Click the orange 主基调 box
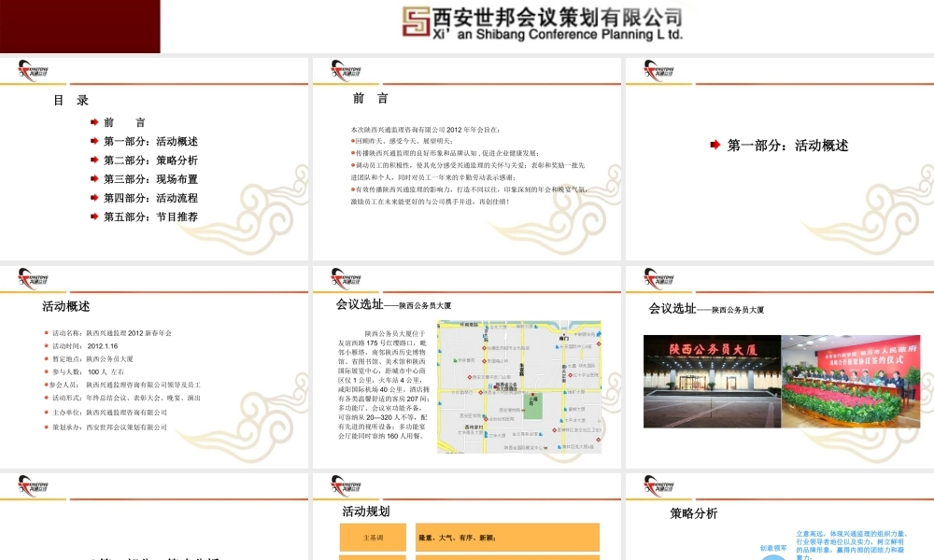 373,538
